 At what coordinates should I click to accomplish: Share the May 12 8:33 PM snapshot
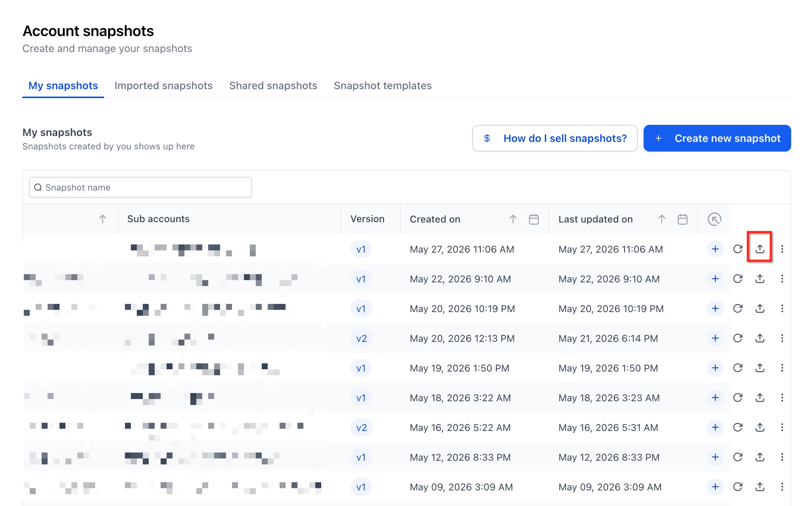coord(760,457)
